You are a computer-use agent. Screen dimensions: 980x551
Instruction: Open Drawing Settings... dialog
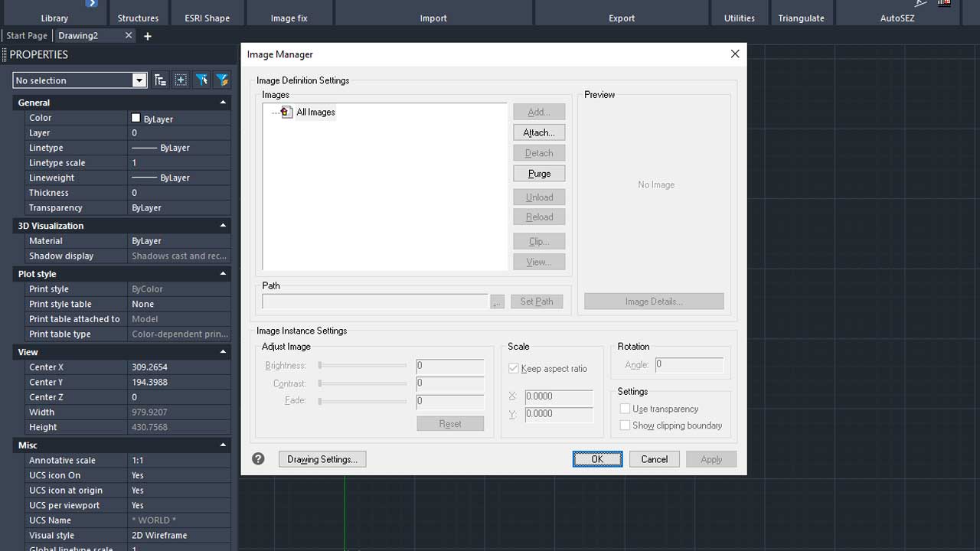point(322,459)
